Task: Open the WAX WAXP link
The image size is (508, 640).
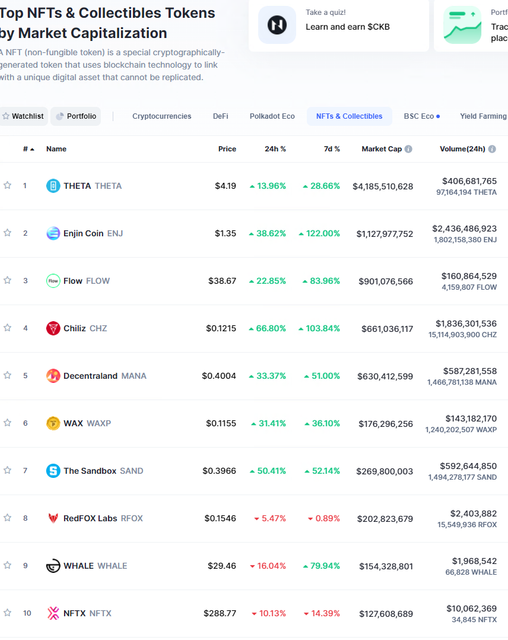Action: click(87, 423)
